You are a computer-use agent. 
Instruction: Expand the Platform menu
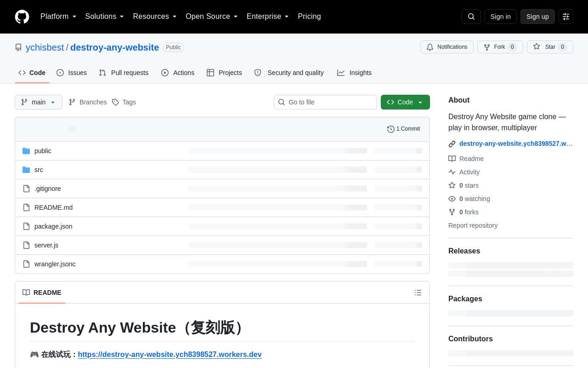point(58,17)
